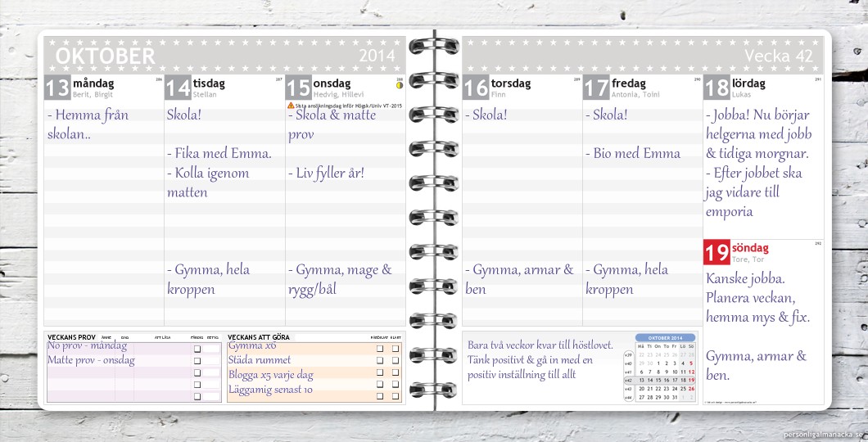Click the gray 18 lördag date box

pyautogui.click(x=717, y=88)
